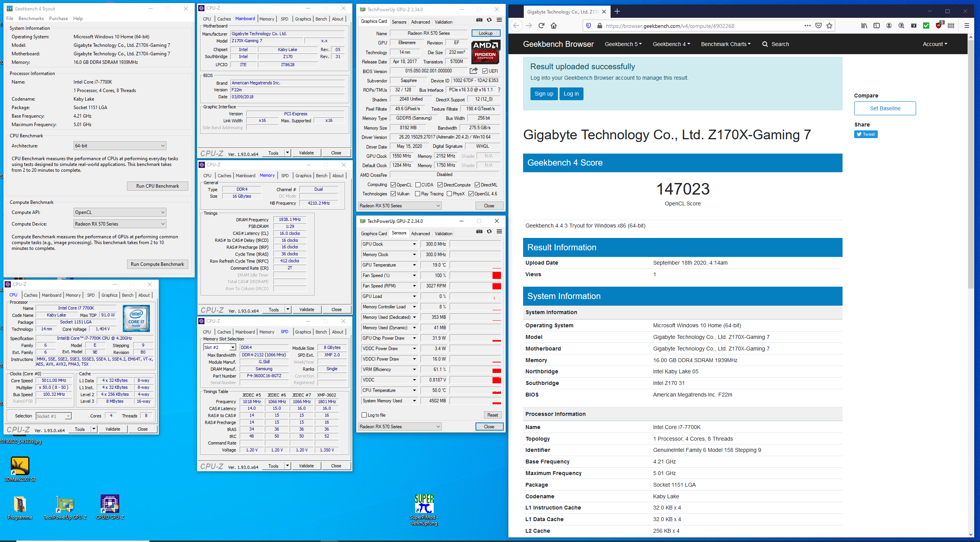Toggle the UEFI checkbox in GPU-Z
Image resolution: width=980 pixels, height=542 pixels.
tap(485, 71)
